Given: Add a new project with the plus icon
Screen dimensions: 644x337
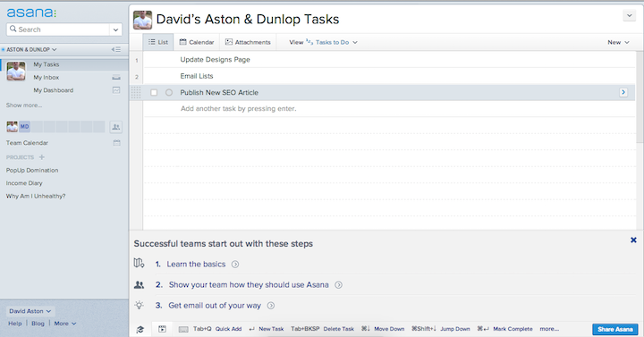Looking at the screenshot, I should [41, 157].
